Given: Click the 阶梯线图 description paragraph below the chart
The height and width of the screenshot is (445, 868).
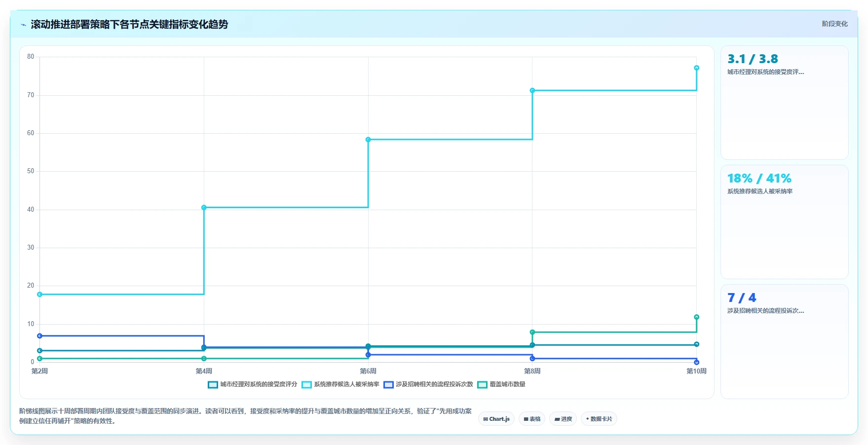Looking at the screenshot, I should coord(245,416).
